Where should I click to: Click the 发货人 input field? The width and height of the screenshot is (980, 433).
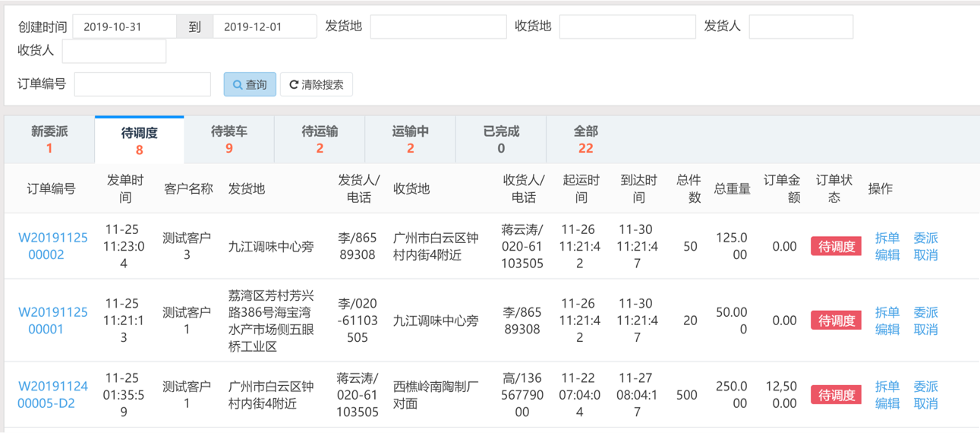800,27
